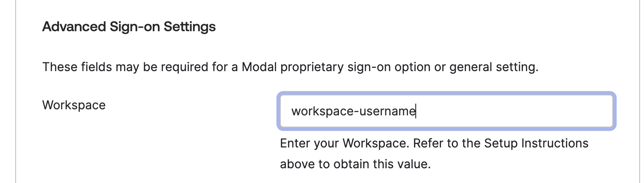Click empty space inside Workspace field
This screenshot has height=183, width=644.
click(521, 111)
